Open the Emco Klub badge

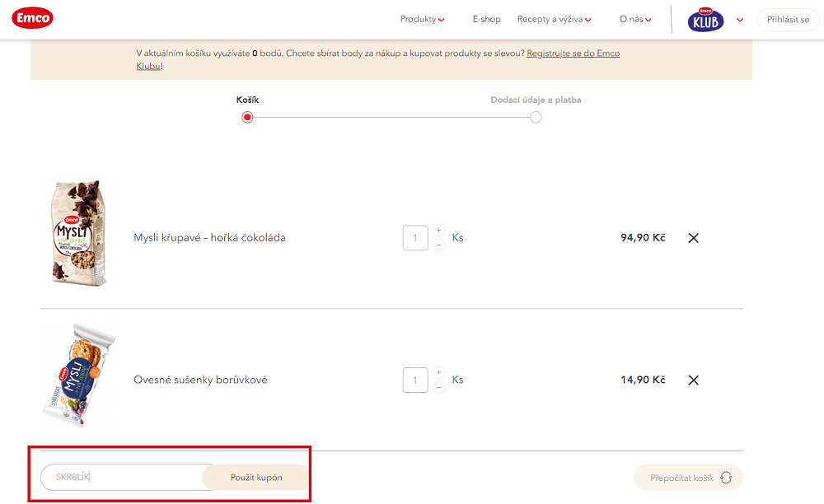tap(705, 20)
